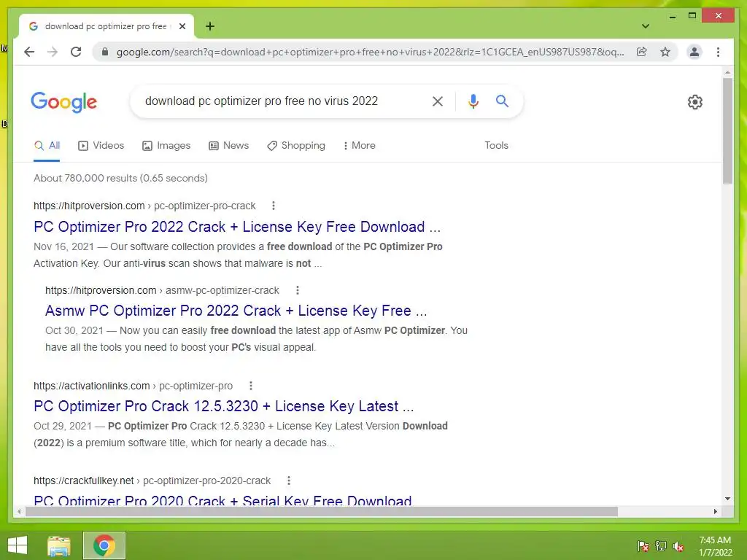This screenshot has width=747, height=560.
Task: Open options for asmw-pc-optimizer-crack result
Action: coord(298,290)
